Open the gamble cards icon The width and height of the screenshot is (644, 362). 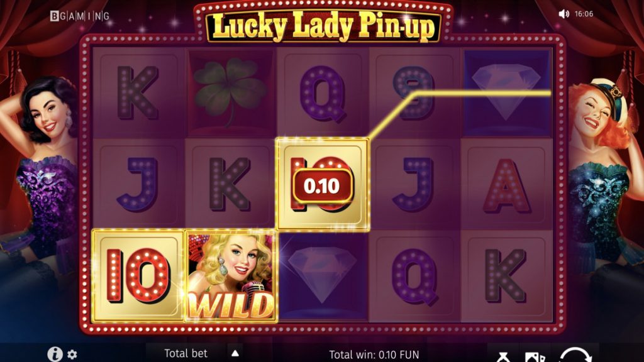click(535, 357)
